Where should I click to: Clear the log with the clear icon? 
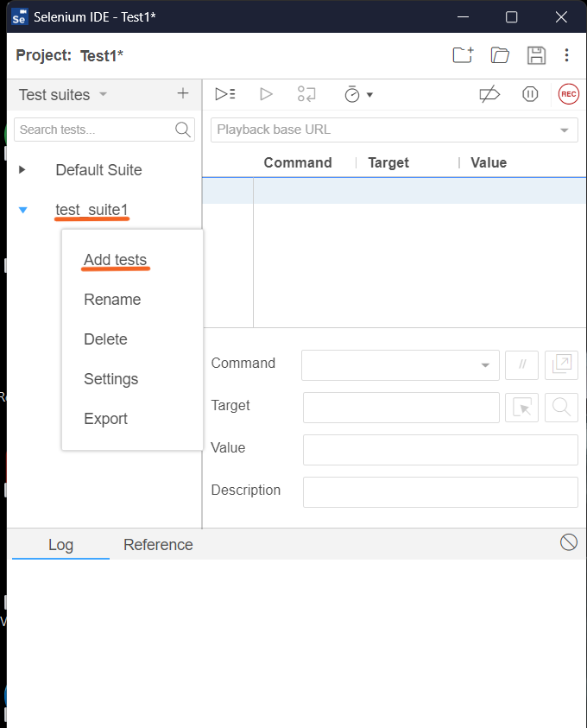pyautogui.click(x=568, y=541)
